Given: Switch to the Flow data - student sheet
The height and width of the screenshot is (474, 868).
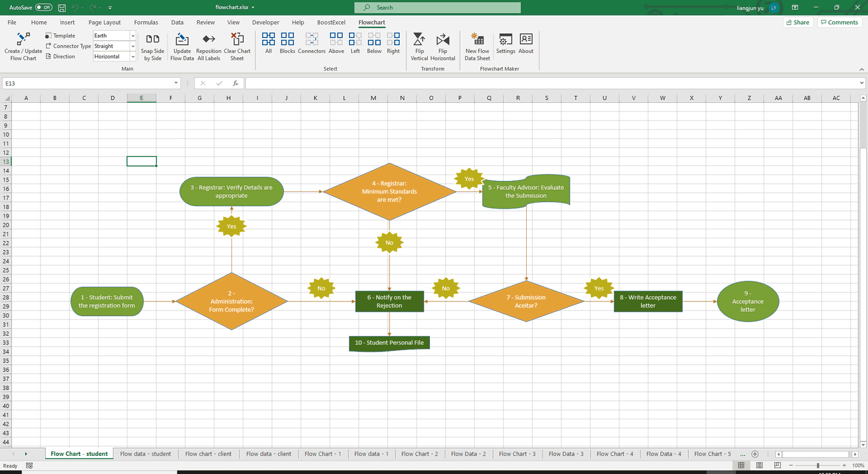Looking at the screenshot, I should coord(145,453).
